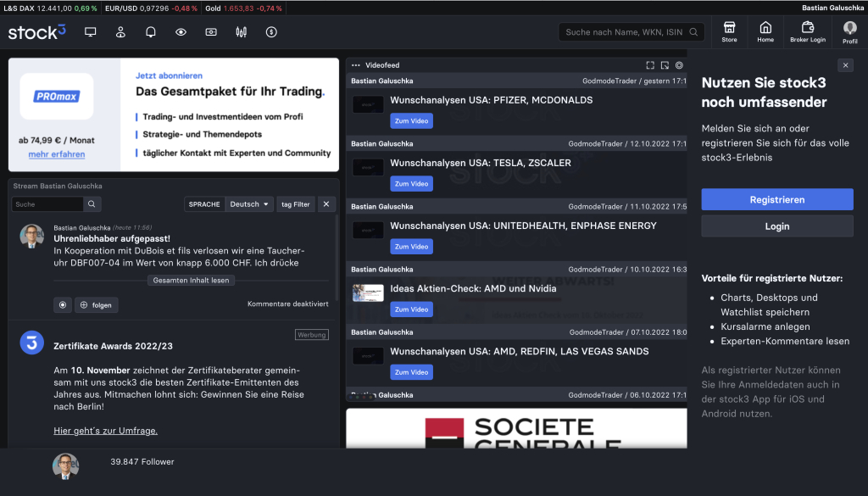Open the Profil menu
The width and height of the screenshot is (868, 496).
[x=849, y=31]
